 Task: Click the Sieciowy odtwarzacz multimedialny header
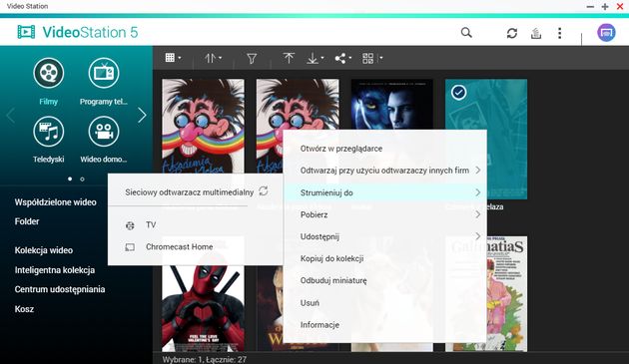190,192
